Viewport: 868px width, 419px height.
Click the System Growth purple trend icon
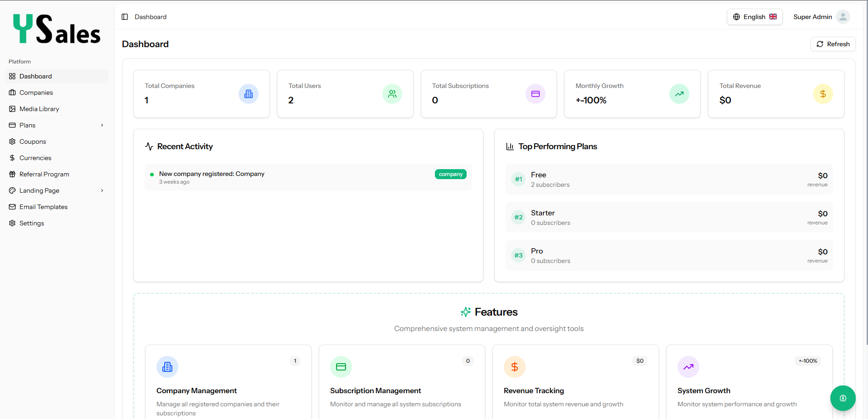[x=688, y=367]
